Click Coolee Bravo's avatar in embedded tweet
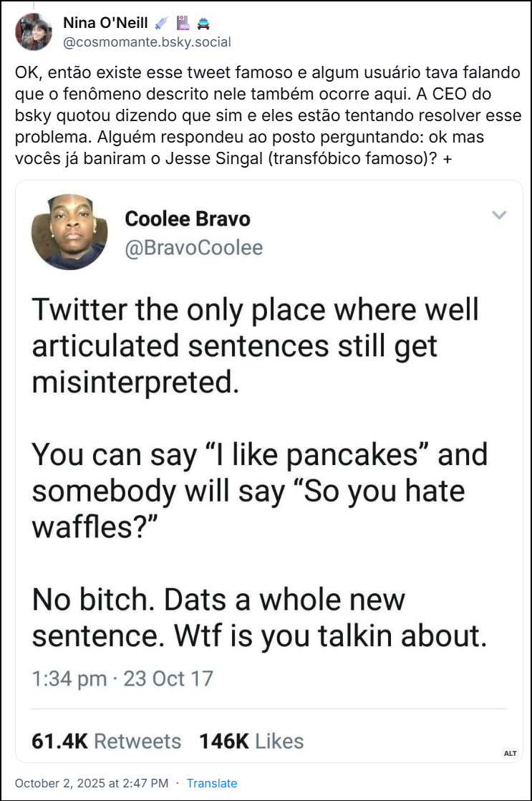The width and height of the screenshot is (532, 801). [x=69, y=231]
